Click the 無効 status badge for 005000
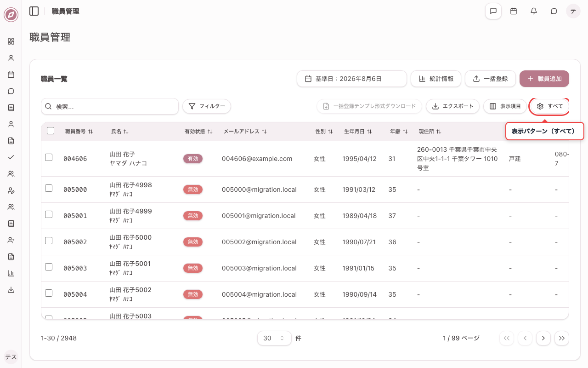Image resolution: width=588 pixels, height=368 pixels. 193,190
